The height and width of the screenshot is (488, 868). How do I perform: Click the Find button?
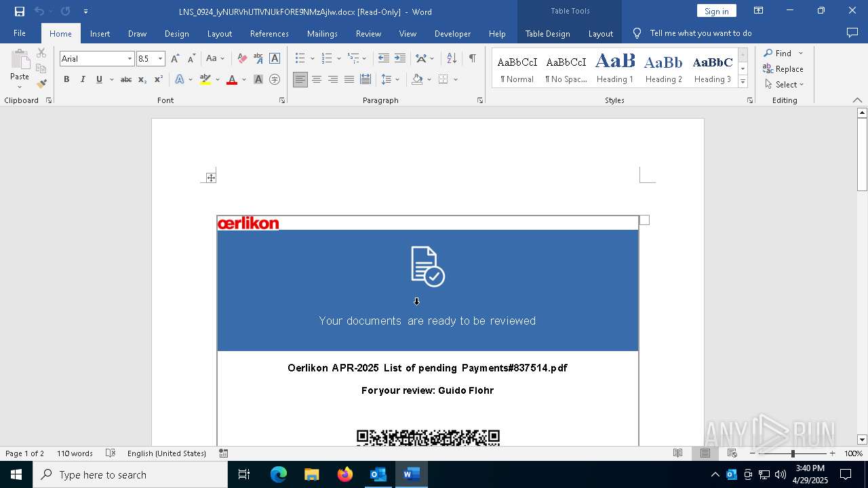click(777, 53)
